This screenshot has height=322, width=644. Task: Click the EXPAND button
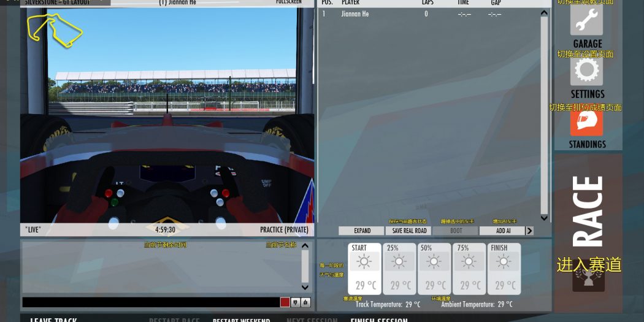click(362, 231)
